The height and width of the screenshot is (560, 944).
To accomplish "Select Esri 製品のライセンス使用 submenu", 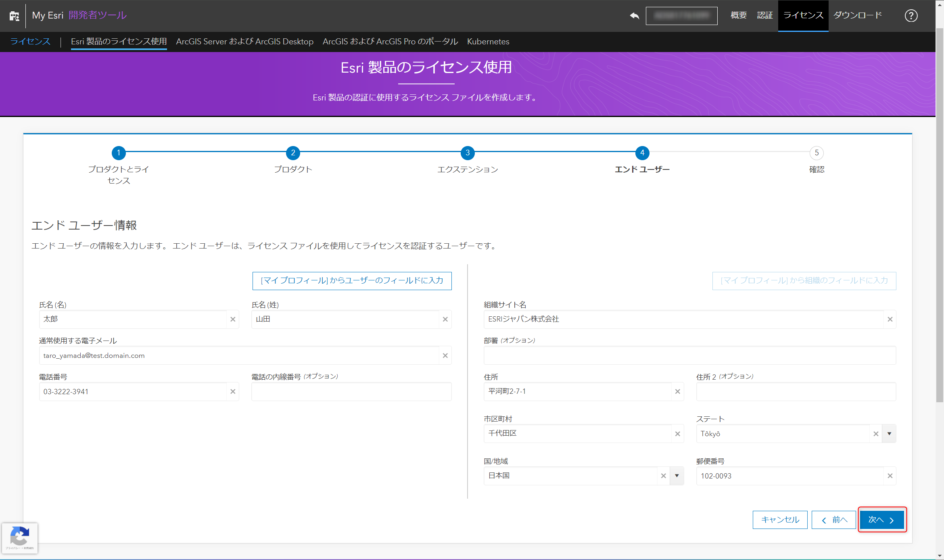I will [119, 42].
